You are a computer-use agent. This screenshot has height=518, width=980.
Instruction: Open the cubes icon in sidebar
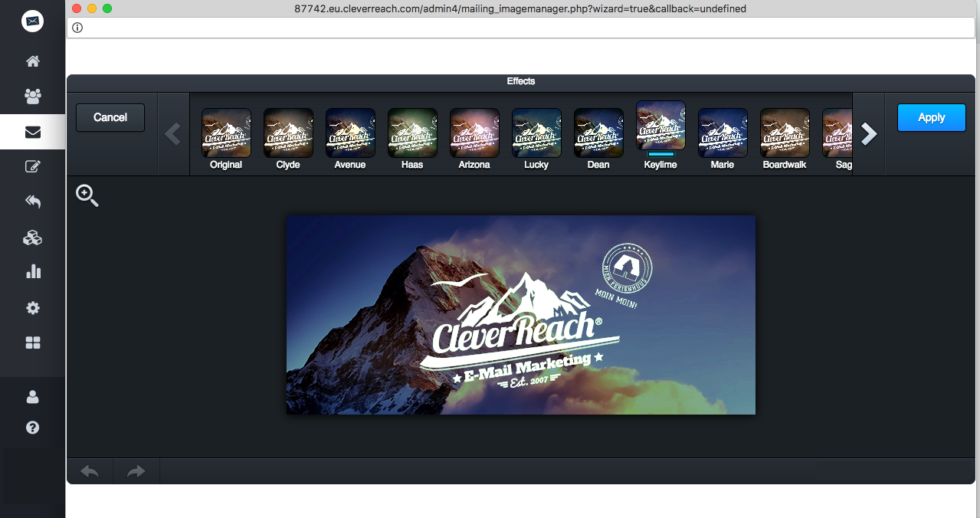point(32,238)
